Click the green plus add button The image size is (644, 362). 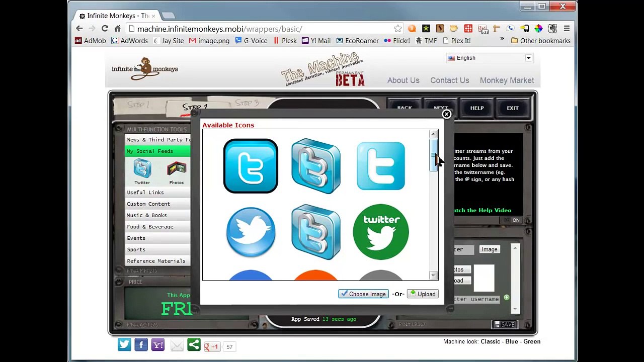click(507, 298)
